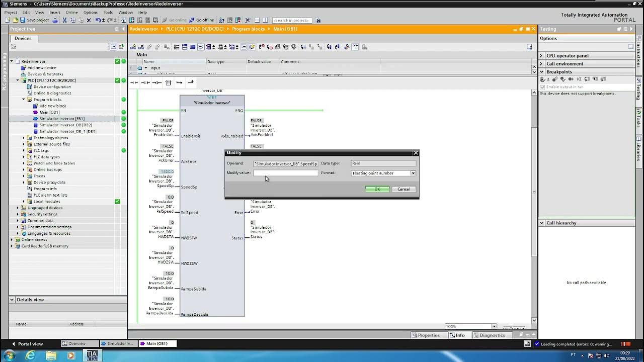Switch to Devices tab in project tree
The height and width of the screenshot is (362, 644).
click(23, 38)
